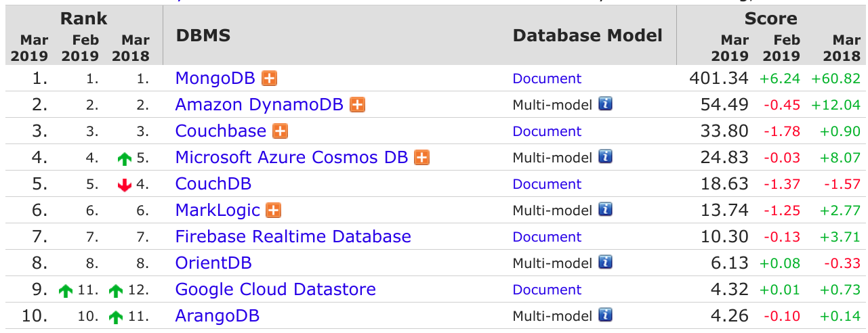Screen dimensions: 868x333
Task: Click the plus icon beside MarkLogic
Action: pyautogui.click(x=274, y=210)
